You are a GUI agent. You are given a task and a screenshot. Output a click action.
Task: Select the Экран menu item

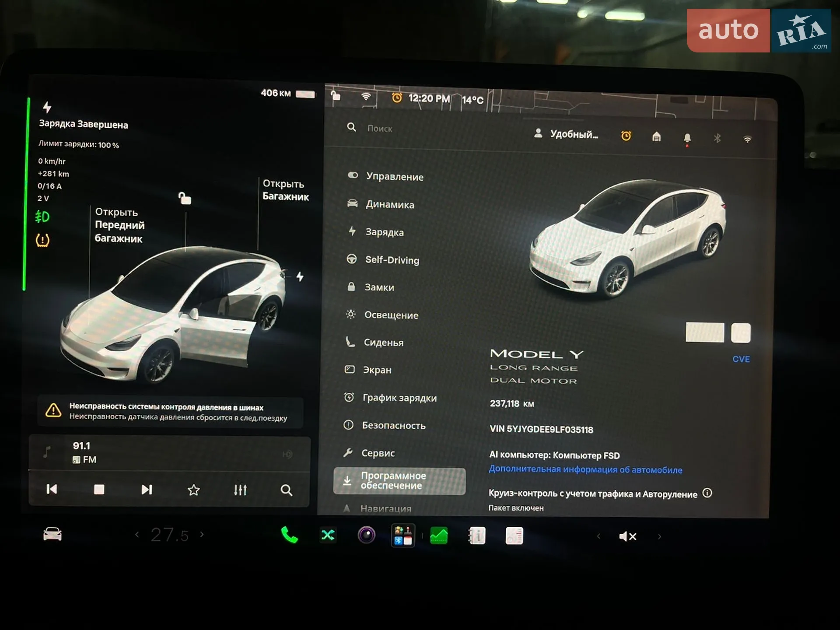click(368, 370)
